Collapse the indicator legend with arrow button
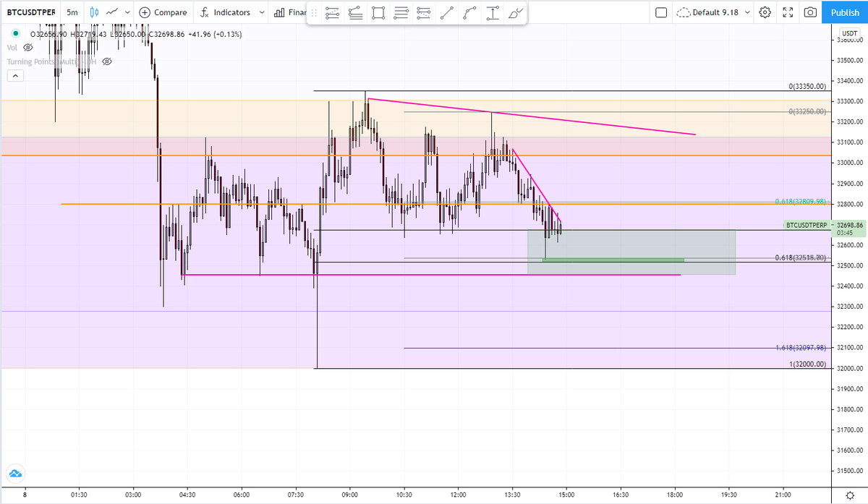Image resolution: width=868 pixels, height=504 pixels. click(x=16, y=75)
